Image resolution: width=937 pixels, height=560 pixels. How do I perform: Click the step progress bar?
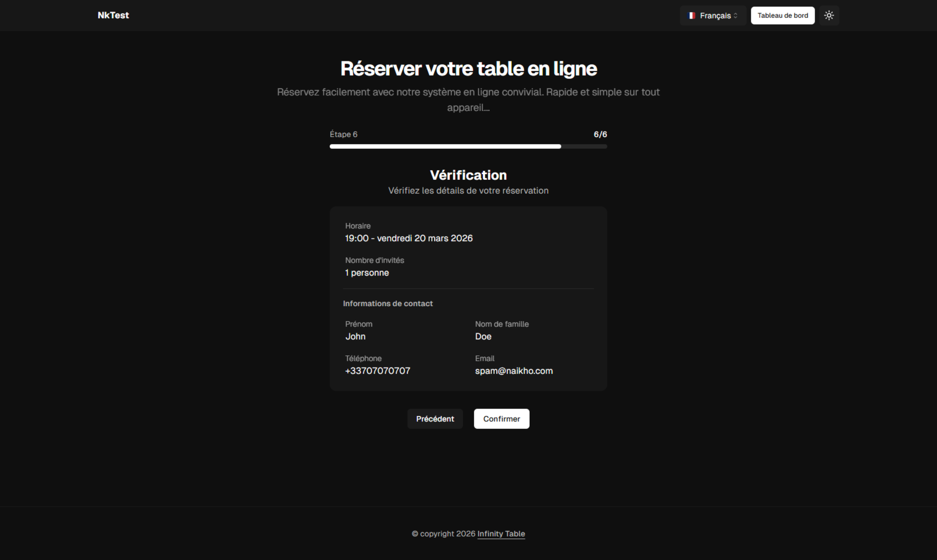pos(468,146)
